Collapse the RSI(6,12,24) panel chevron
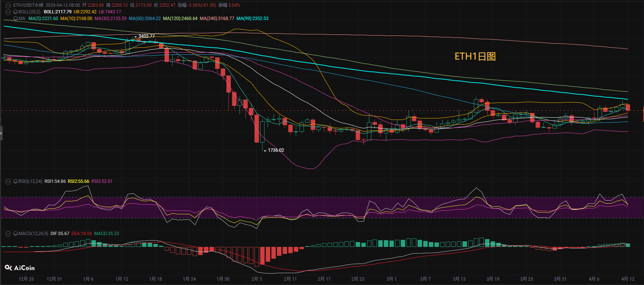644x285 pixels. pos(8,181)
